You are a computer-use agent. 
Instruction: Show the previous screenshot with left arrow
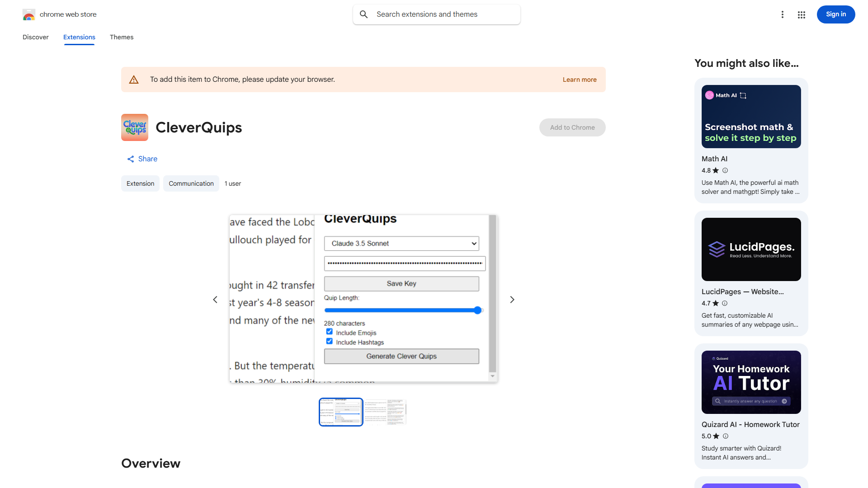(x=215, y=300)
